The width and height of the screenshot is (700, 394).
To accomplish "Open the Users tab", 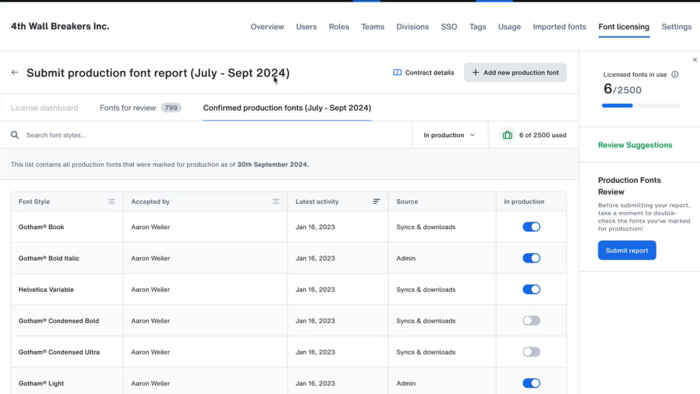I will [x=306, y=27].
